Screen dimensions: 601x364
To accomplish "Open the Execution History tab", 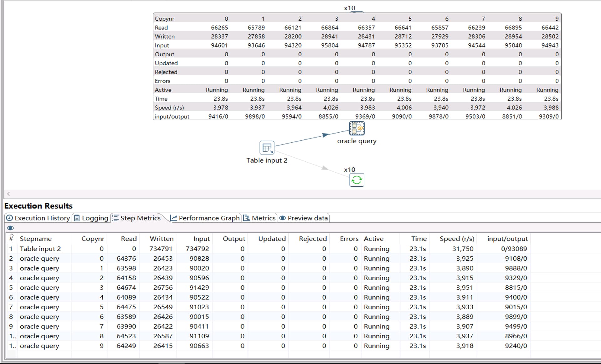I will (x=38, y=218).
